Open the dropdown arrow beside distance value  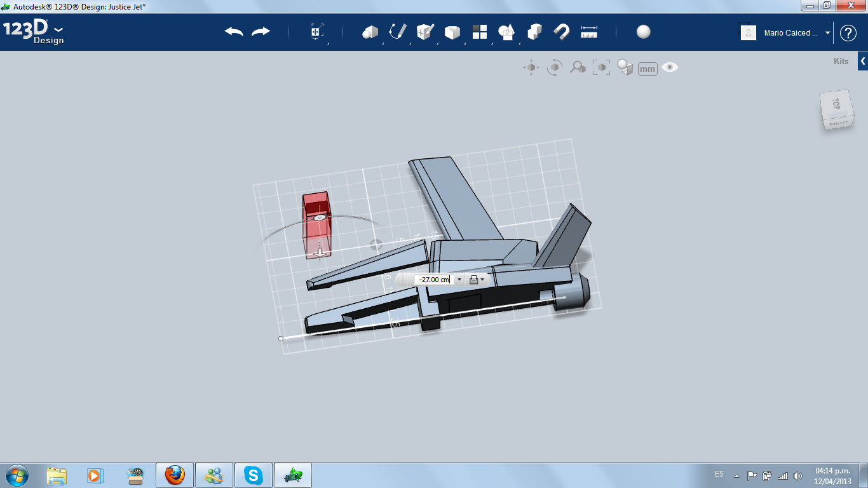459,280
